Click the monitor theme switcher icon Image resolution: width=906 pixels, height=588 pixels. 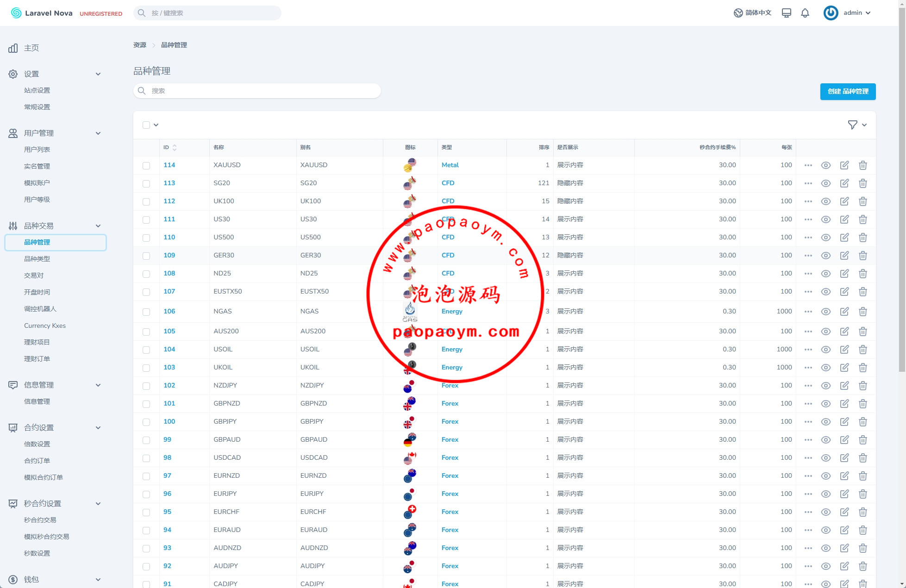pyautogui.click(x=786, y=13)
